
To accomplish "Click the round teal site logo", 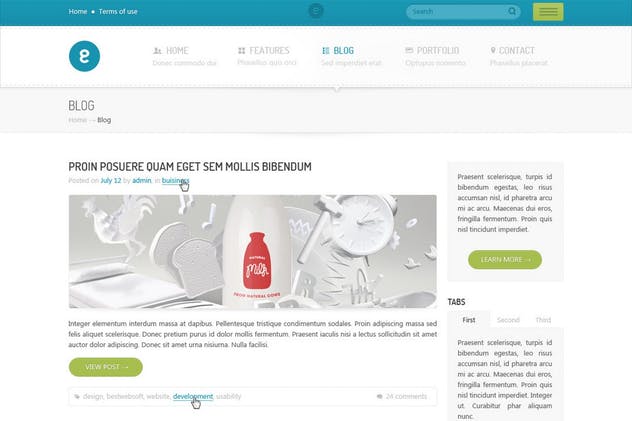I will [84, 56].
